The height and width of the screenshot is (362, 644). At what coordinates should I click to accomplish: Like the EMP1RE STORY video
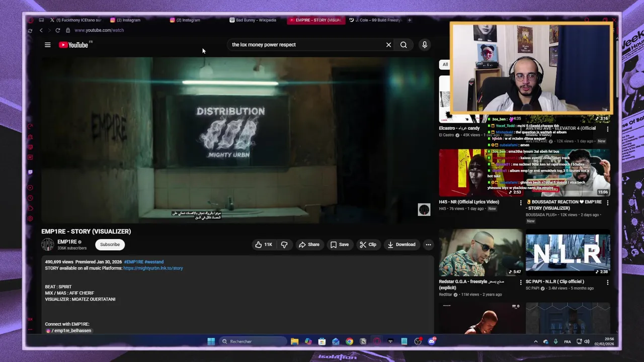264,244
